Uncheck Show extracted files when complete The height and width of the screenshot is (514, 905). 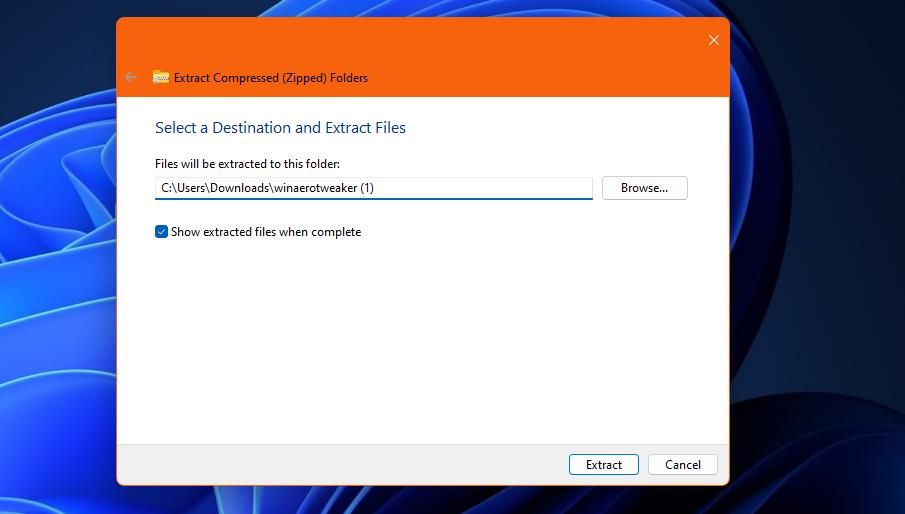pos(161,232)
